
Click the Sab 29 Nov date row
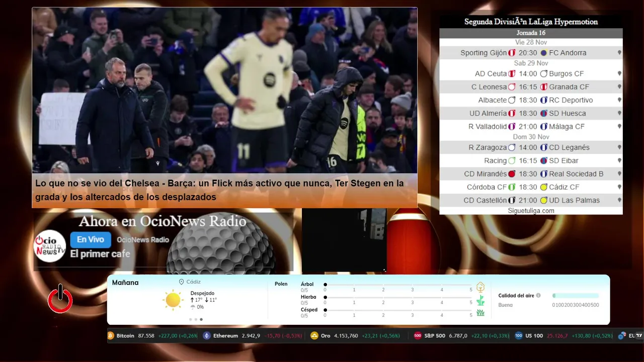click(x=531, y=63)
